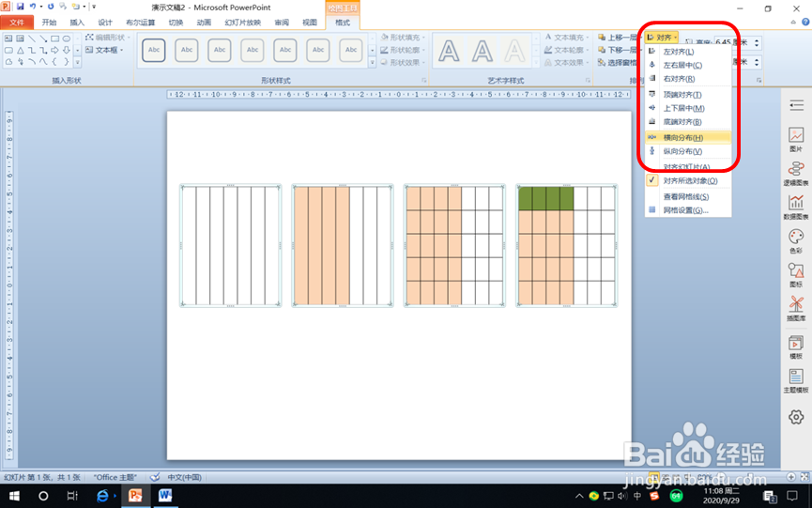Image resolution: width=812 pixels, height=508 pixels.
Task: Switch to the 布尔运算 ribbon tab
Action: [x=140, y=23]
